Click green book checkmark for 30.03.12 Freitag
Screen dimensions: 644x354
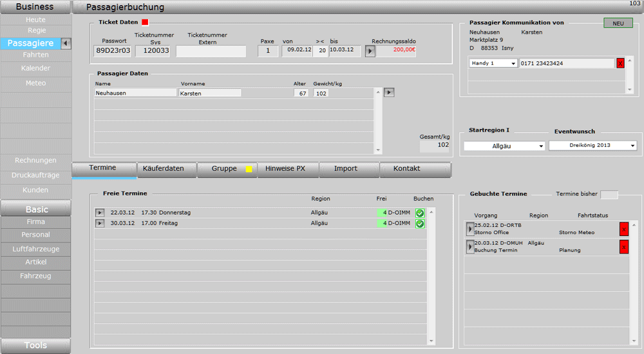coord(420,224)
